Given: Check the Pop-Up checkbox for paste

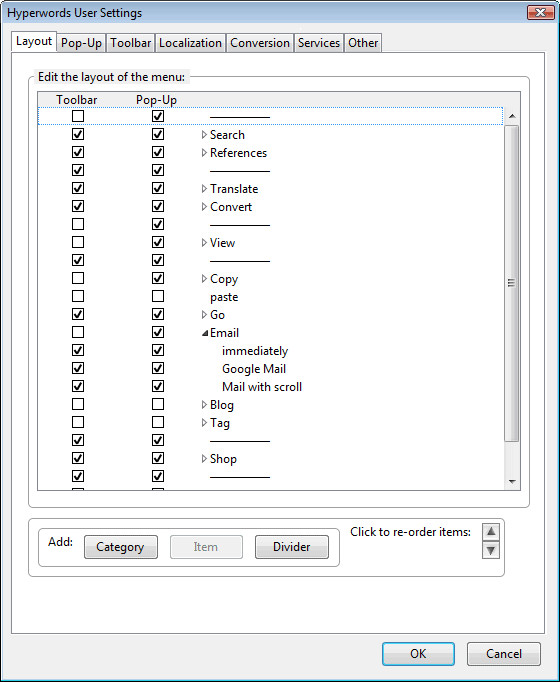Looking at the screenshot, I should pos(158,296).
